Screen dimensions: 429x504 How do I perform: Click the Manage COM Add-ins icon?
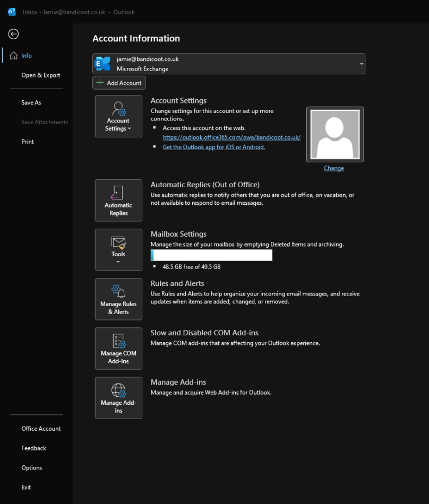point(118,340)
